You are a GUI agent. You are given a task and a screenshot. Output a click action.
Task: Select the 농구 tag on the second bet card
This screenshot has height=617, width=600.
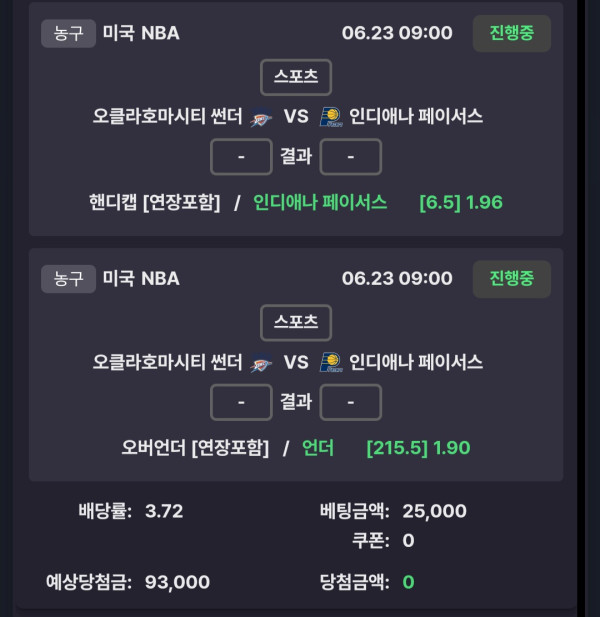pos(68,279)
